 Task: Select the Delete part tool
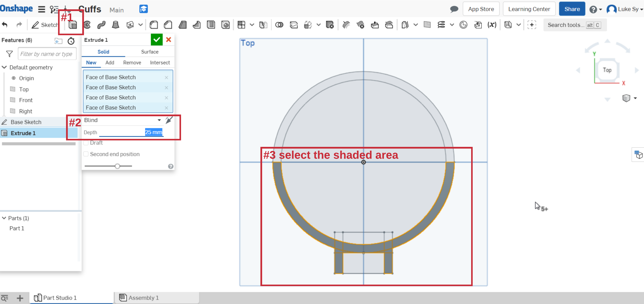coord(330,25)
